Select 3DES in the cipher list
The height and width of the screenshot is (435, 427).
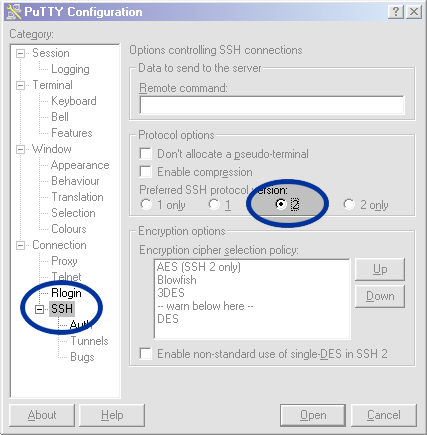click(x=171, y=293)
